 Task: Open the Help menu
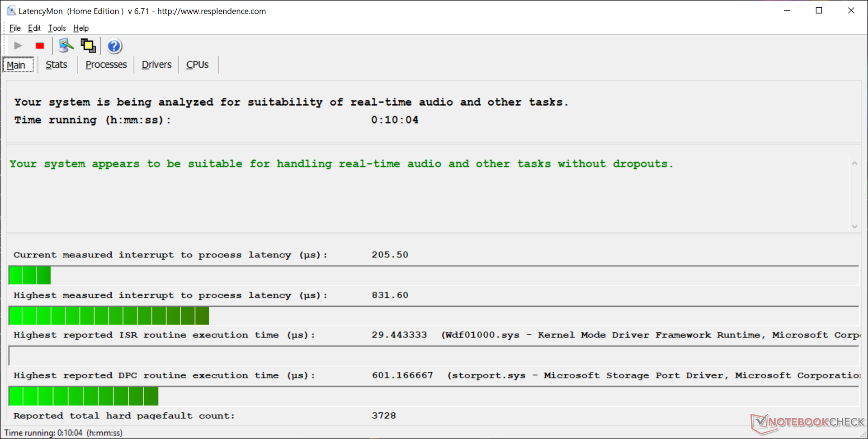(x=81, y=28)
